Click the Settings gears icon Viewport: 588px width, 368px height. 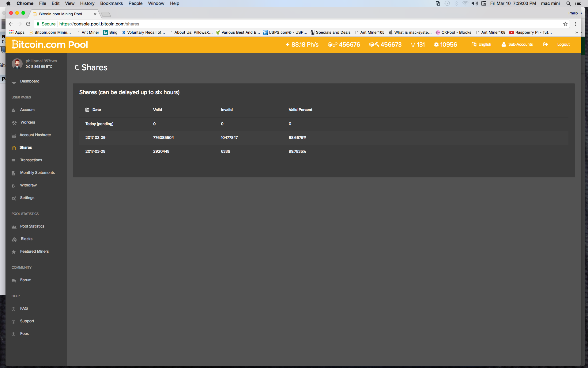14,198
